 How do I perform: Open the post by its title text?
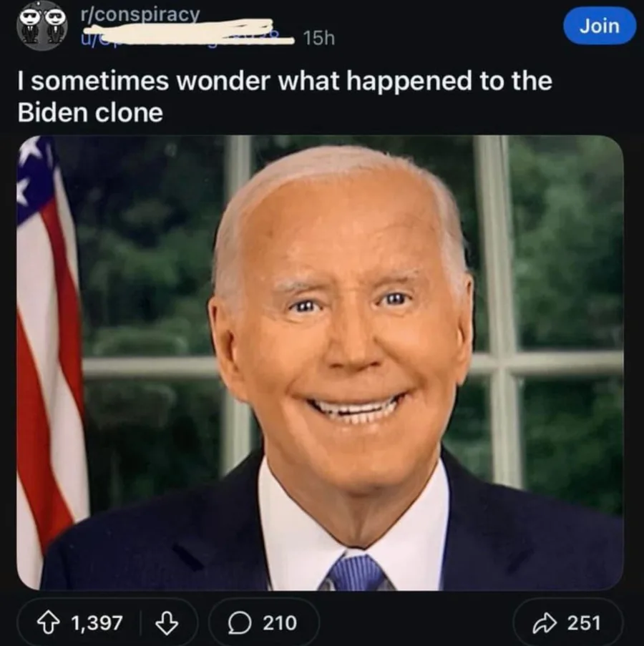(284, 82)
